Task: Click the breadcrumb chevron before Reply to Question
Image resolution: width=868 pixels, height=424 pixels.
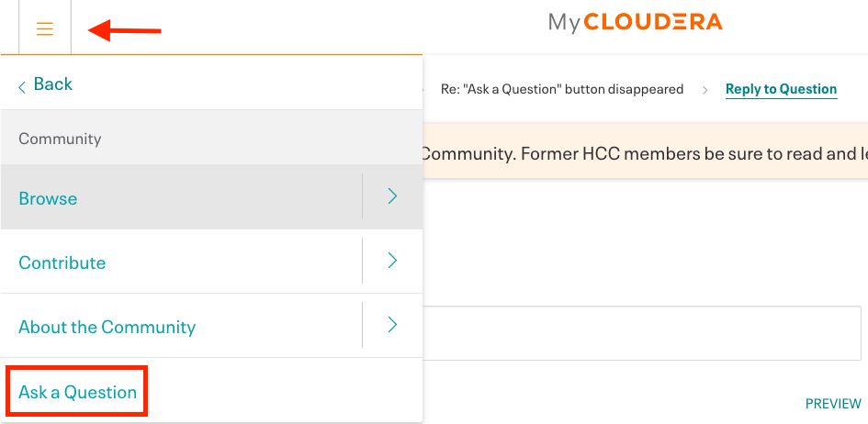Action: (x=705, y=90)
